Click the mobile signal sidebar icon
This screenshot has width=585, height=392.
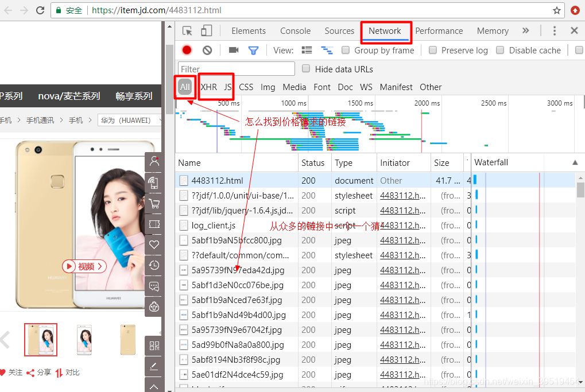pyautogui.click(x=154, y=183)
